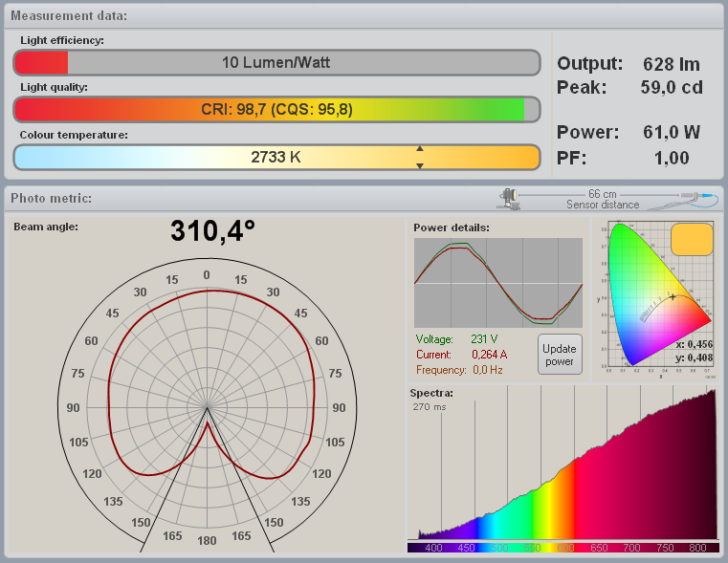Image resolution: width=728 pixels, height=563 pixels.
Task: Click the lamp icon at sensor distance
Action: [509, 199]
